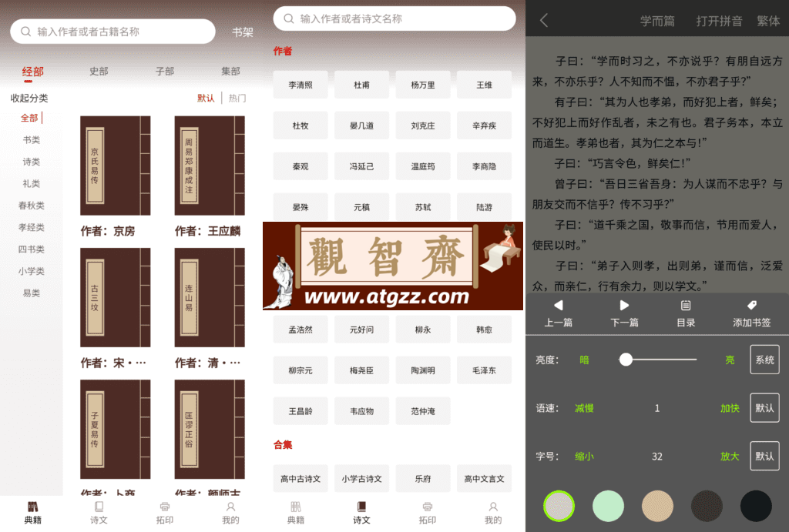Click the back arrow in the reader header
Viewport: 789px width, 532px height.
[x=544, y=20]
